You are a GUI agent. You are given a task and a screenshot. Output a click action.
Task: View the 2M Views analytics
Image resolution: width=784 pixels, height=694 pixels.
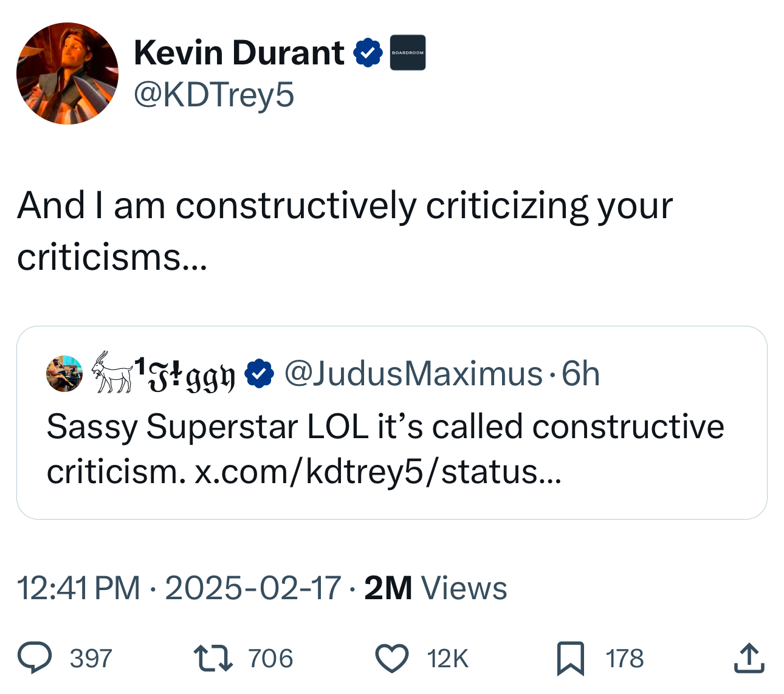tap(435, 588)
